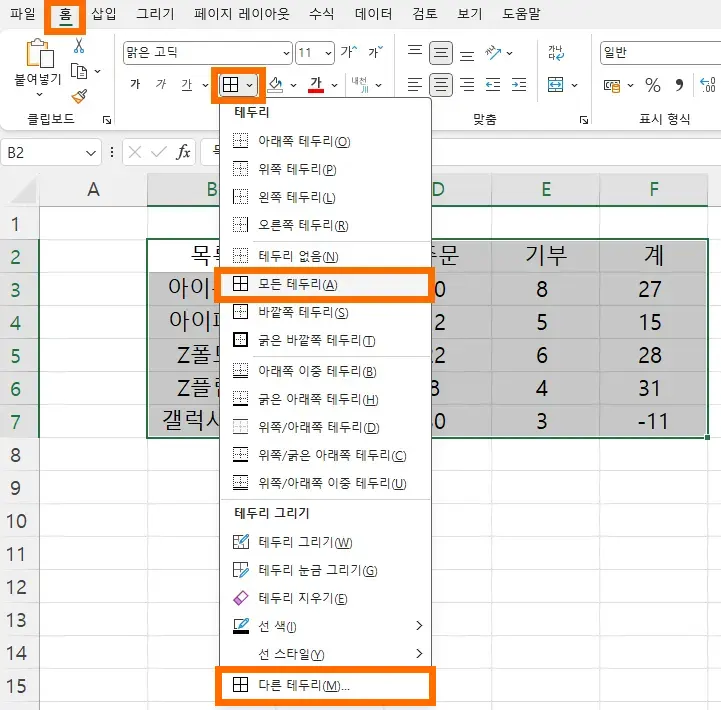Toggle center horizontal align button
The image size is (721, 710).
point(441,85)
